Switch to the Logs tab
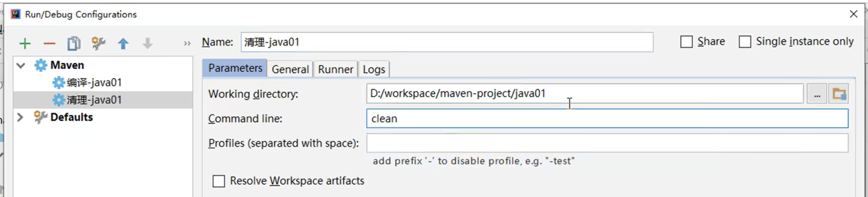The width and height of the screenshot is (868, 197). (x=374, y=69)
